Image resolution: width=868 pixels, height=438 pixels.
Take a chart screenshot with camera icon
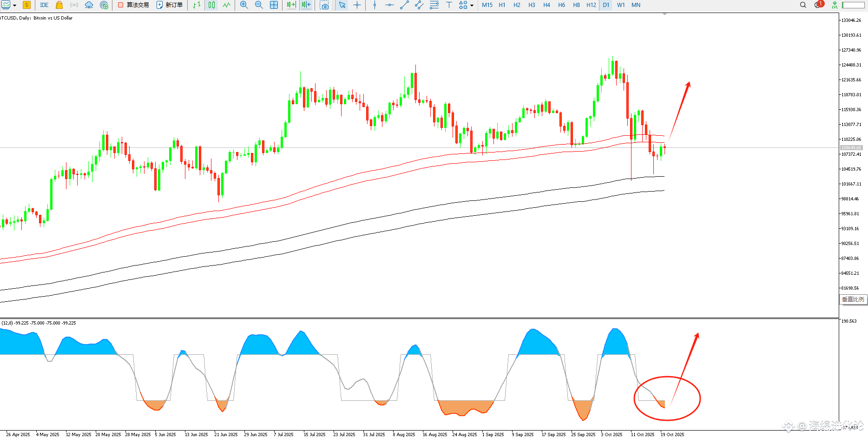[324, 5]
